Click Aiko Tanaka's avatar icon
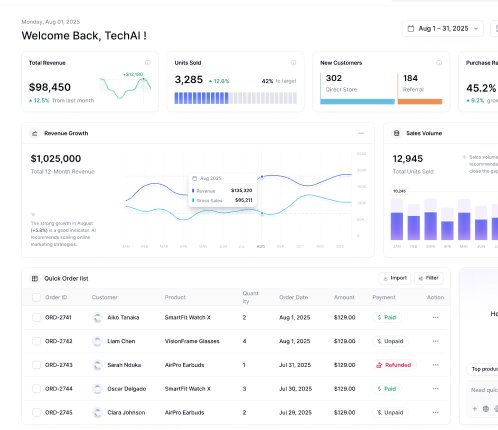This screenshot has width=498, height=430. 97,318
